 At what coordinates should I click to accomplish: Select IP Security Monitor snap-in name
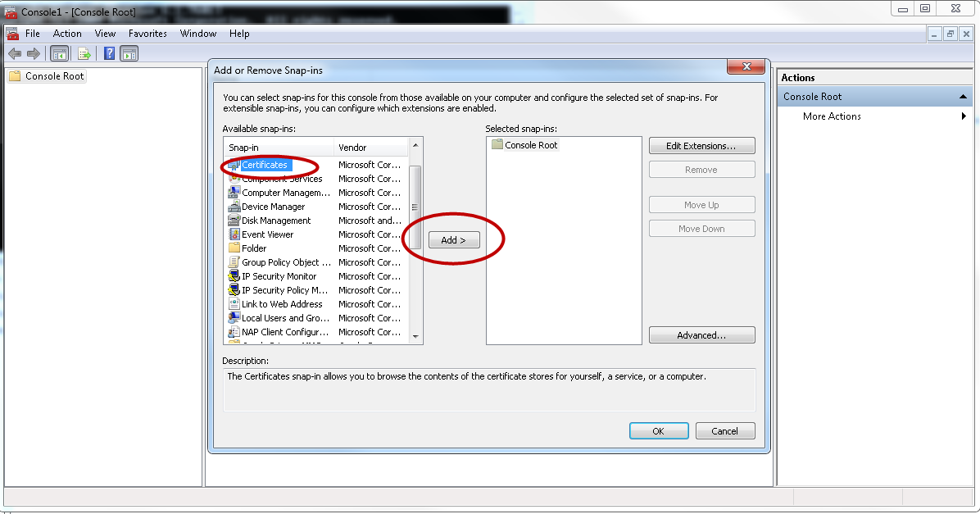point(279,276)
